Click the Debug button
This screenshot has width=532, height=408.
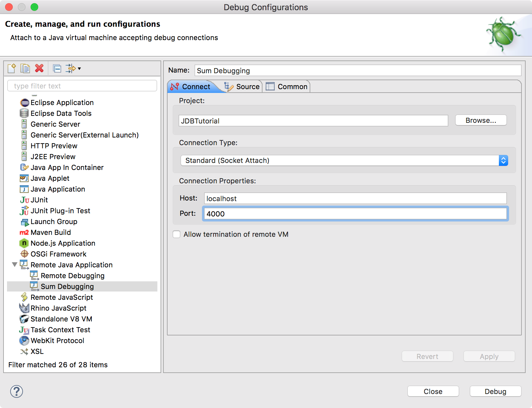496,391
